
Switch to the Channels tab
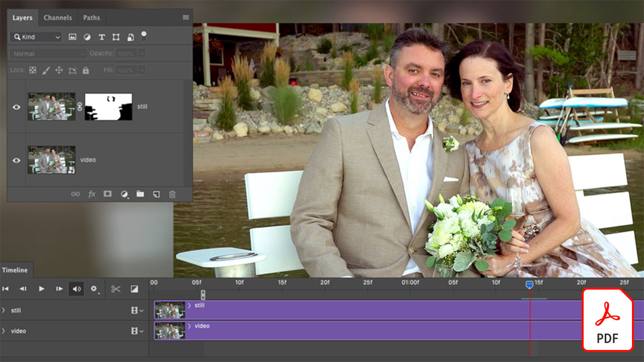[57, 18]
